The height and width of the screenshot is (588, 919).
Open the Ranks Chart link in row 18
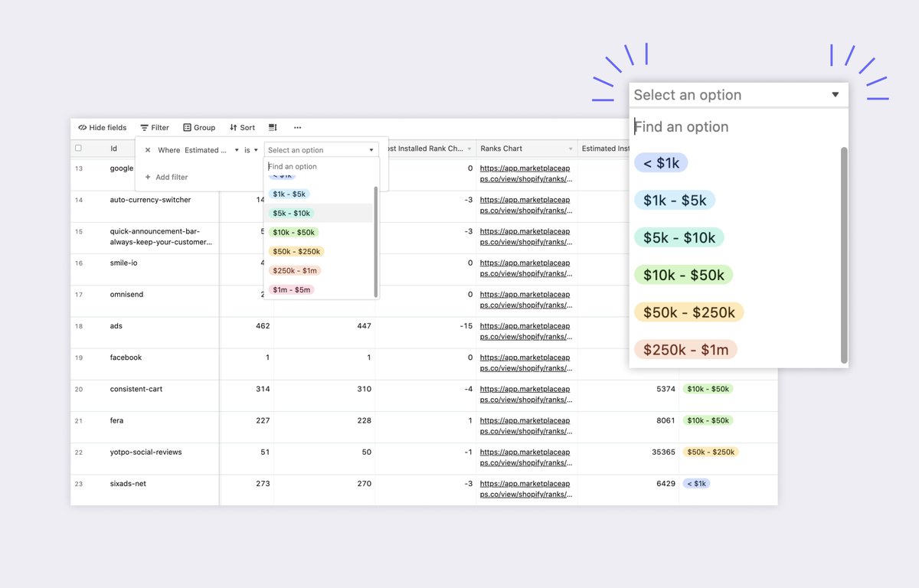[x=525, y=331]
